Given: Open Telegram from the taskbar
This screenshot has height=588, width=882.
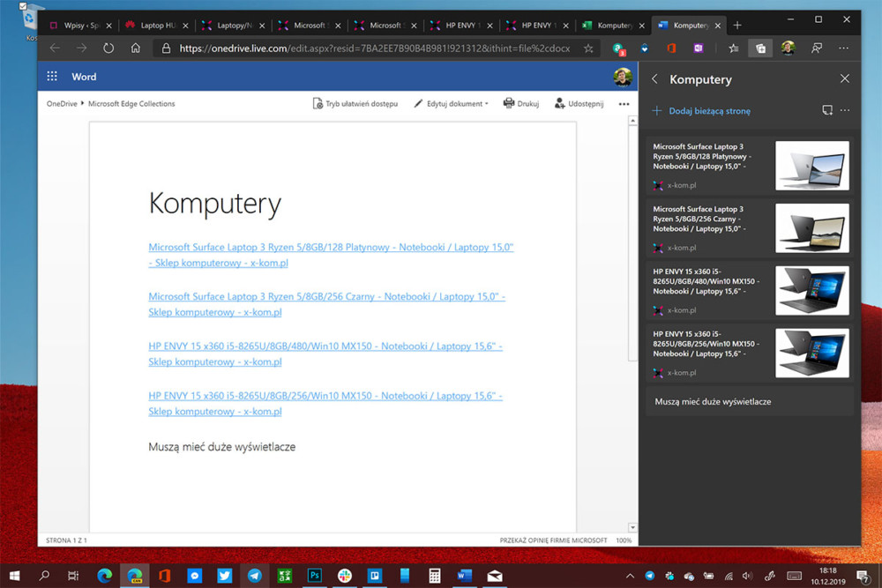Looking at the screenshot, I should pos(254,576).
